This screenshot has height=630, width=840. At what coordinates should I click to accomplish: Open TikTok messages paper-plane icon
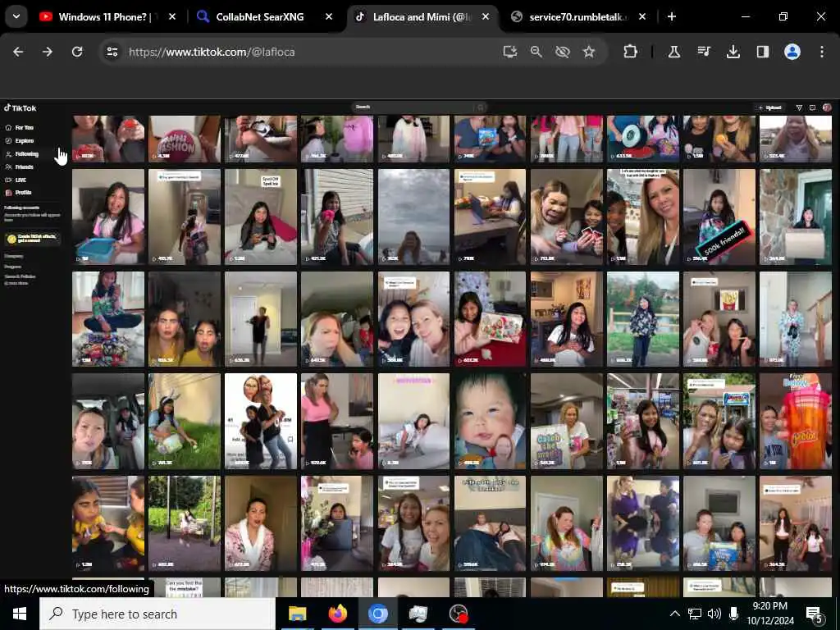799,107
